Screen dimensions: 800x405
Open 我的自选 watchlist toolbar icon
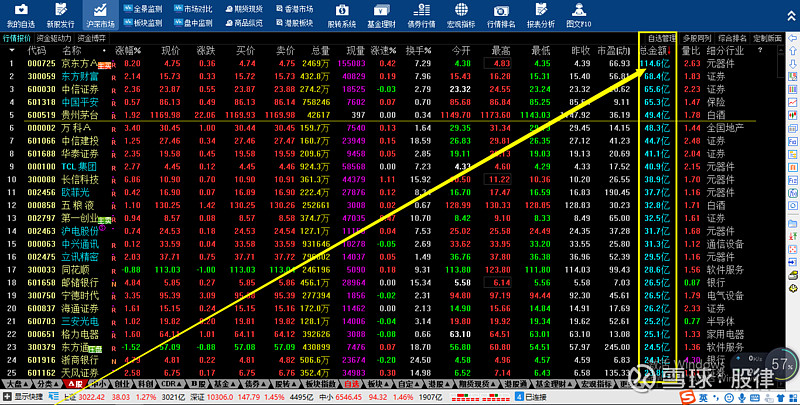pyautogui.click(x=21, y=15)
